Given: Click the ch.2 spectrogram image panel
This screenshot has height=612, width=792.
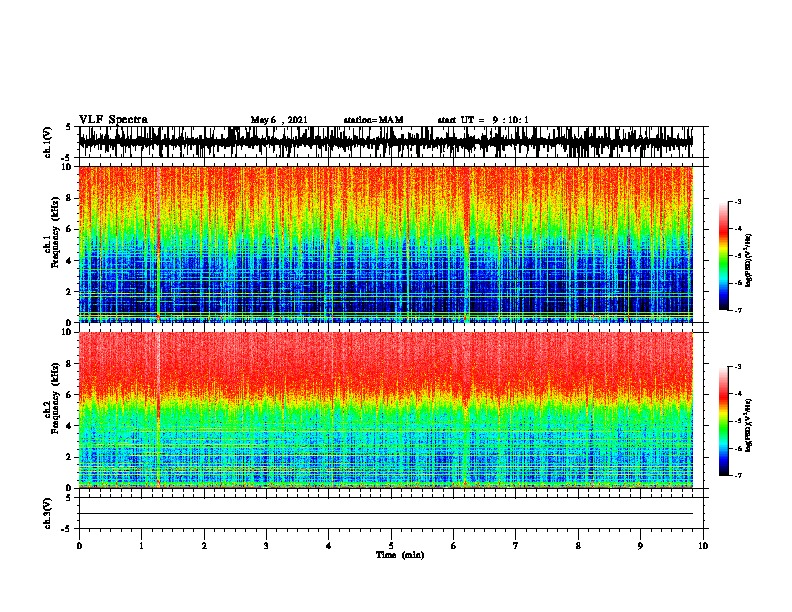Looking at the screenshot, I should (x=386, y=410).
